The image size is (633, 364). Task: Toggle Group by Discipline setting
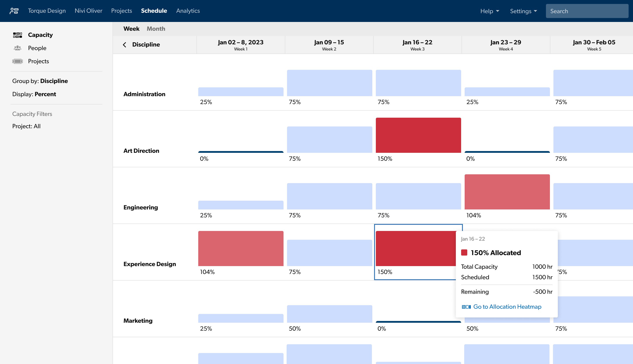pyautogui.click(x=40, y=81)
